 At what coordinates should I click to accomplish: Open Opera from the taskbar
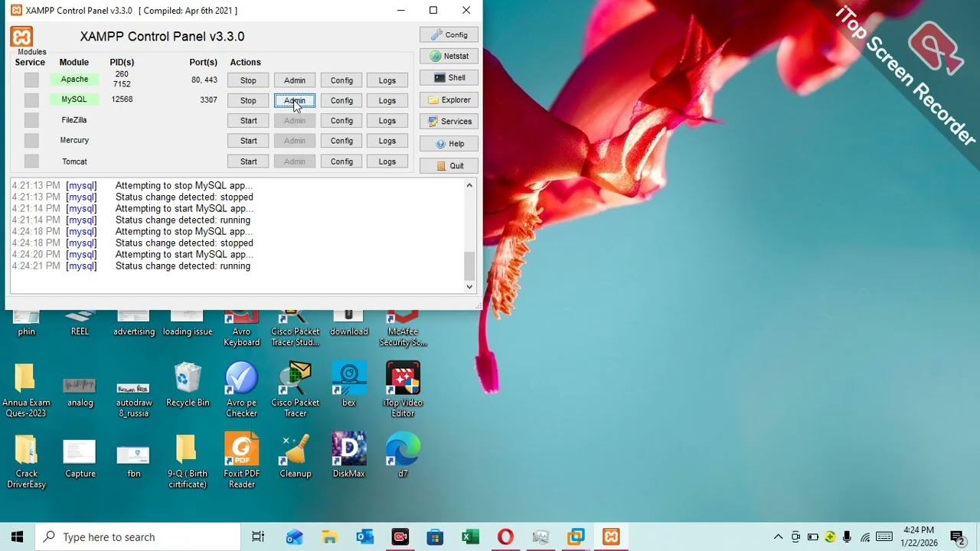click(x=505, y=537)
